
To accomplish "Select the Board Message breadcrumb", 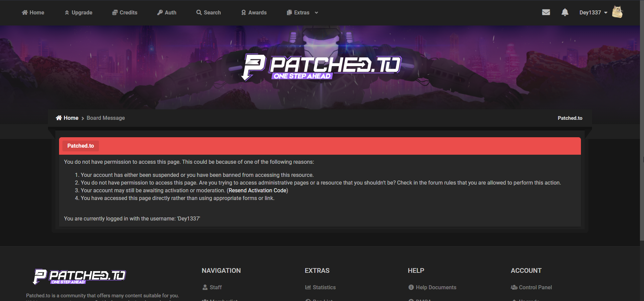I will click(x=106, y=118).
